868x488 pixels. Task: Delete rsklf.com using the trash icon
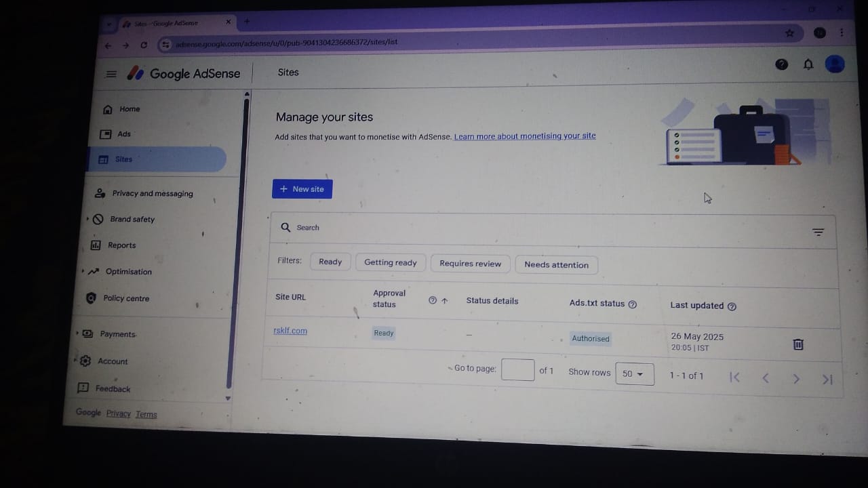798,344
